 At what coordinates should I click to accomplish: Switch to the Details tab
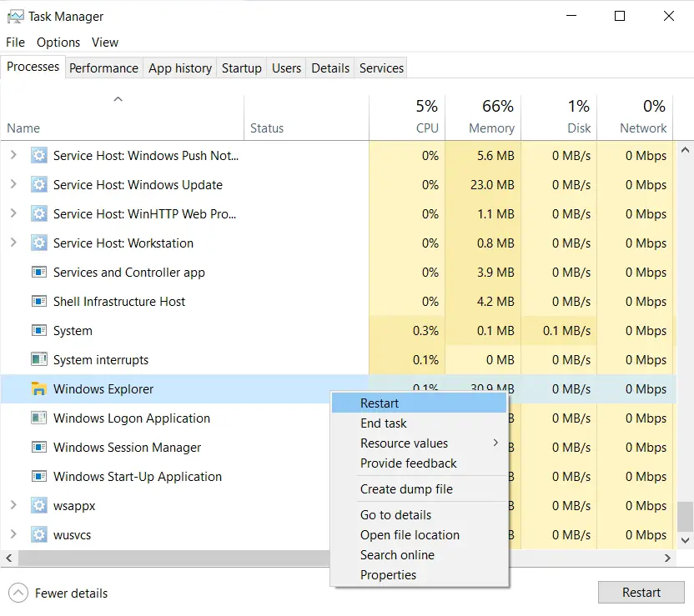click(330, 68)
